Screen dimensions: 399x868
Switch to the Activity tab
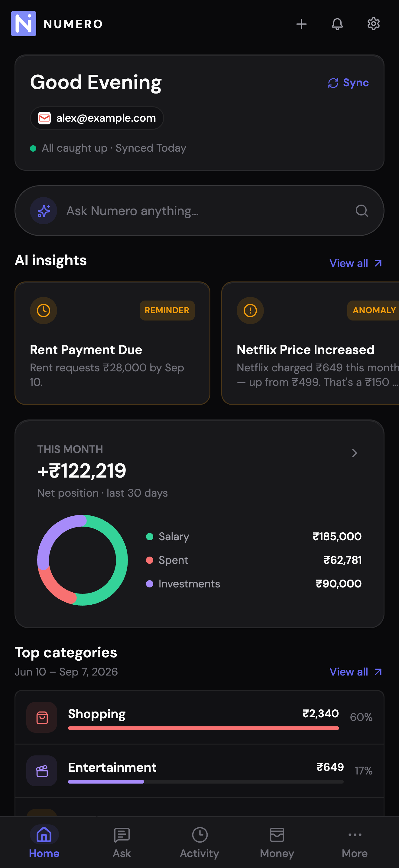click(x=199, y=842)
